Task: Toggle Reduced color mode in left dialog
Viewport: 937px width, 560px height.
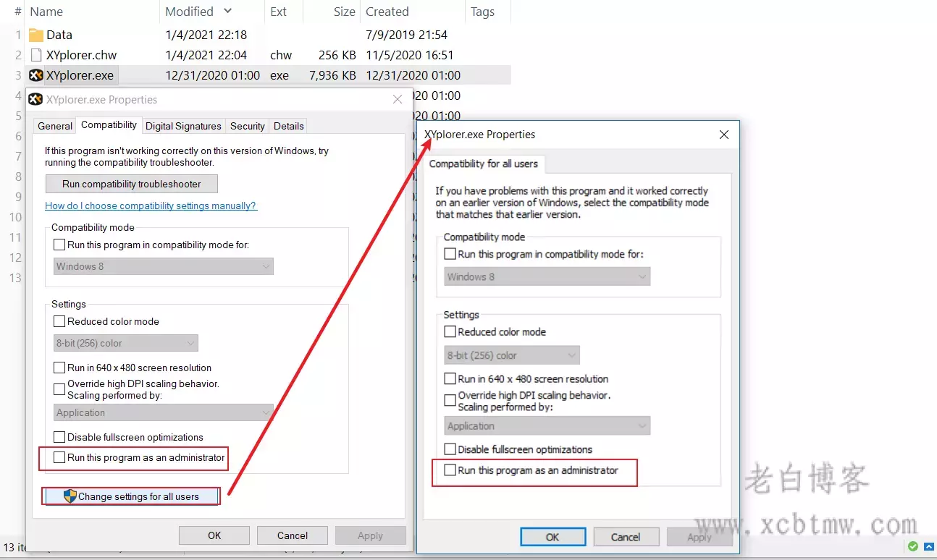Action: tap(59, 321)
